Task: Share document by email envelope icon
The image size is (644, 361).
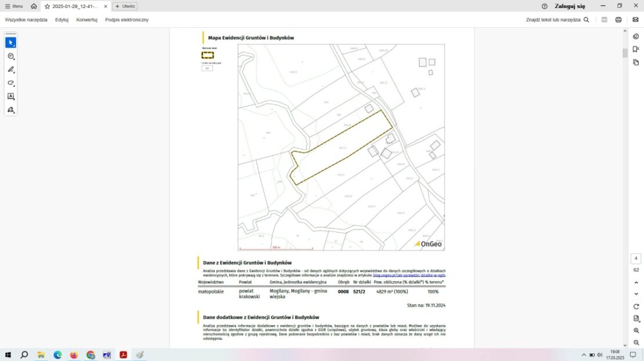Action: [635, 20]
